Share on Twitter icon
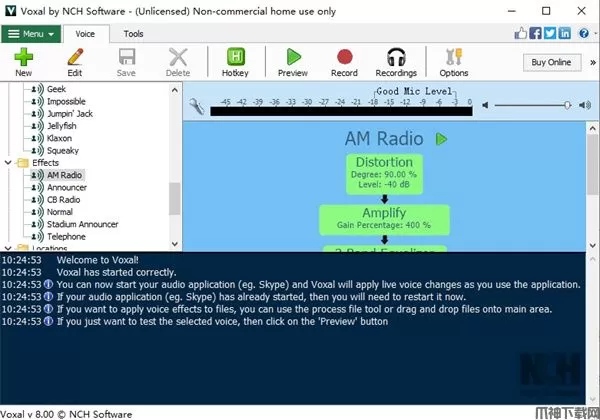Image resolution: width=600 pixels, height=420 pixels. coord(550,33)
